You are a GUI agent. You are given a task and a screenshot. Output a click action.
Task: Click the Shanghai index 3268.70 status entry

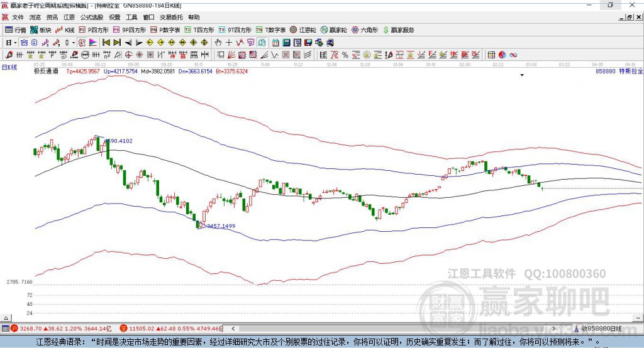[61, 329]
